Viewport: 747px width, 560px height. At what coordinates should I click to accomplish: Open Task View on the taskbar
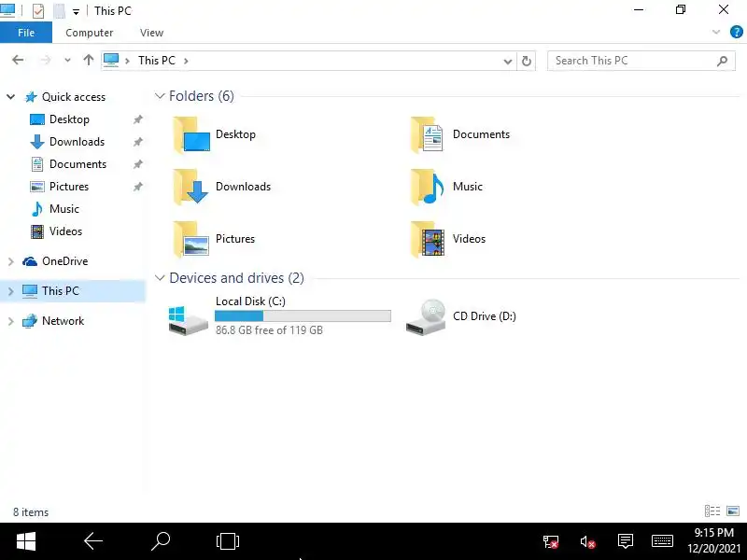pyautogui.click(x=228, y=541)
